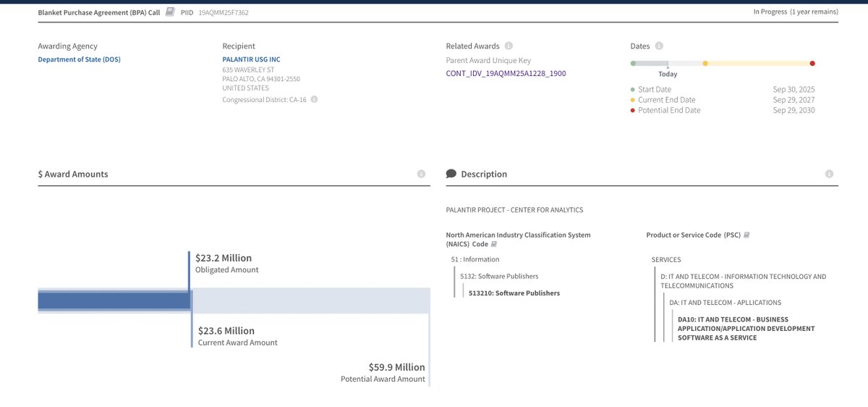868x407 pixels.
Task: Click In Progress (1 year remains) status
Action: (x=796, y=12)
